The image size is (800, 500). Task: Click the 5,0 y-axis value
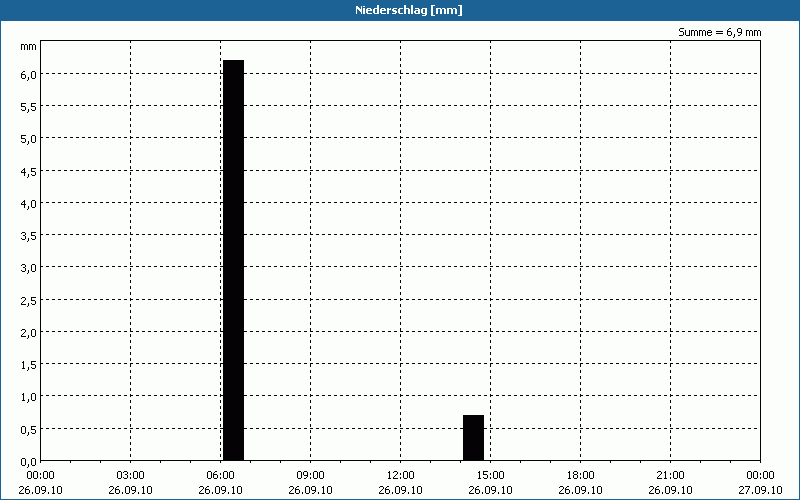coord(28,139)
